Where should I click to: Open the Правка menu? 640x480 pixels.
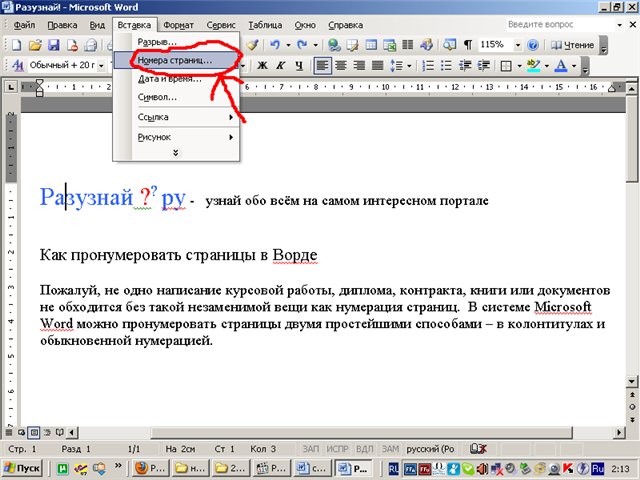[x=62, y=25]
